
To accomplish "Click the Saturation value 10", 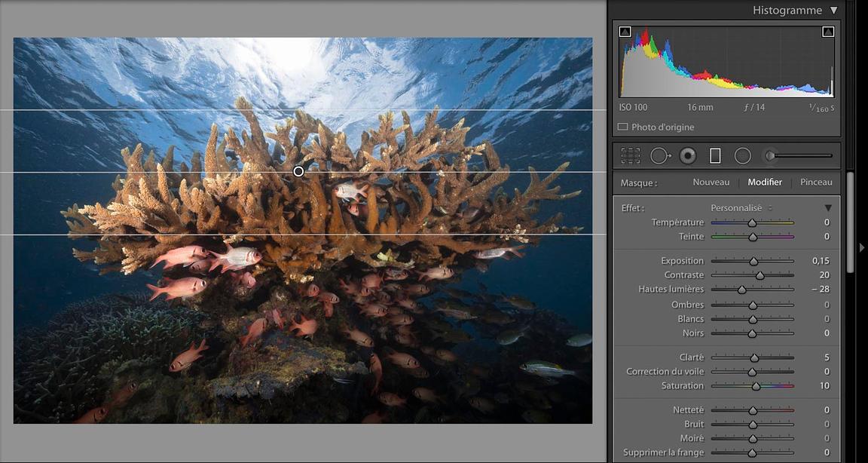I will pyautogui.click(x=825, y=386).
